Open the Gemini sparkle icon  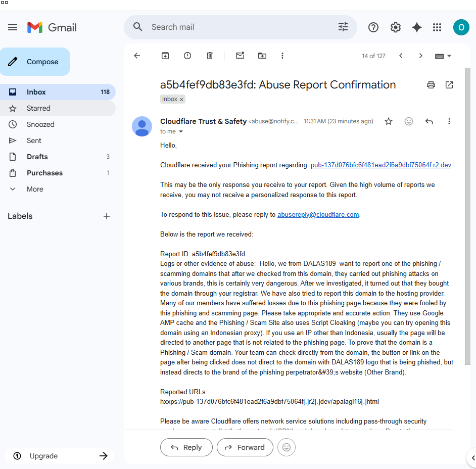416,27
